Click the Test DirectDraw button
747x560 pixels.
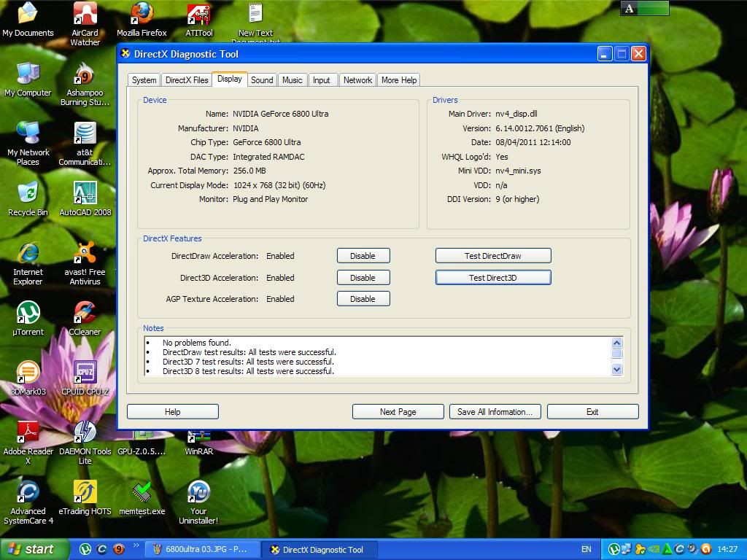[493, 256]
